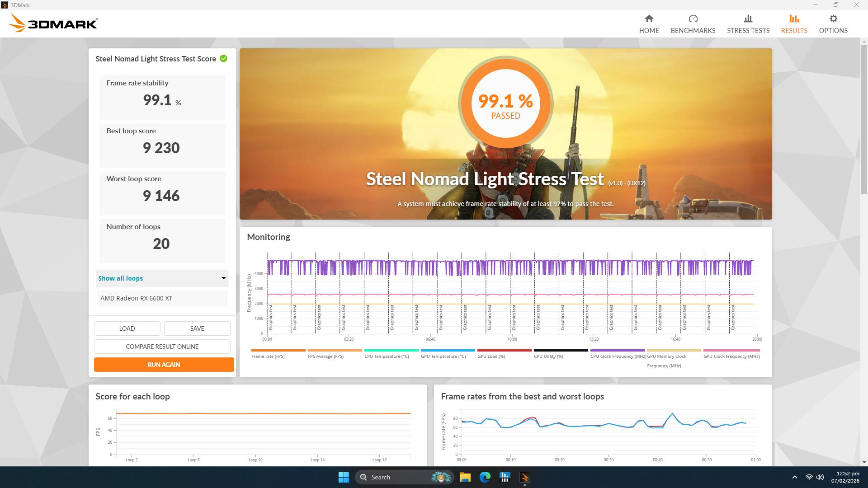Click the AMD Radeon RX 6600 XT label
The height and width of the screenshot is (488, 868).
point(136,298)
